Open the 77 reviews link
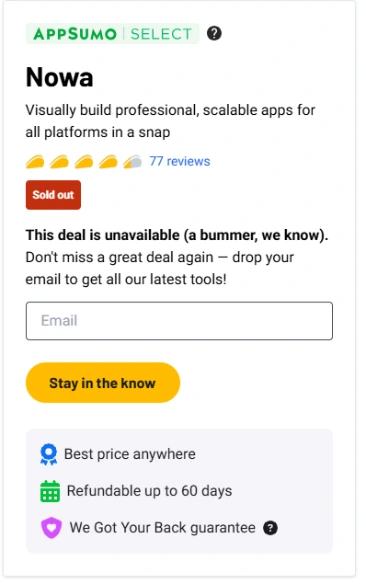Viewport: 366px width, 584px height. point(180,161)
